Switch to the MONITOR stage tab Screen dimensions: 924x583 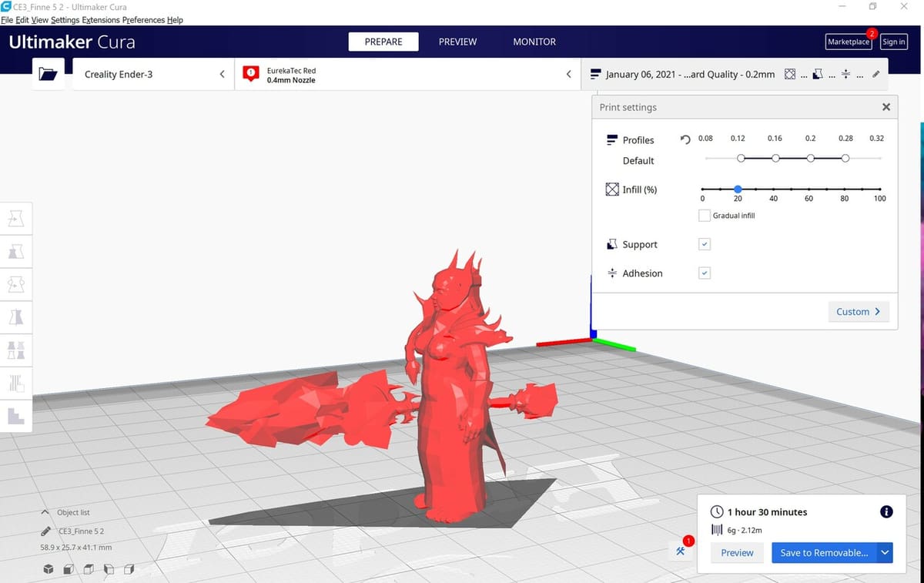point(534,42)
